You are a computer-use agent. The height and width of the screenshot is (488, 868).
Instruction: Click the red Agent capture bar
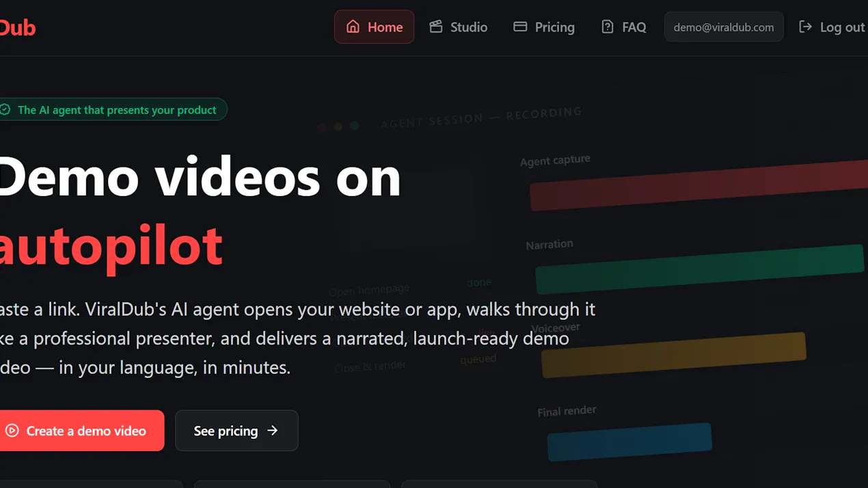pos(699,185)
